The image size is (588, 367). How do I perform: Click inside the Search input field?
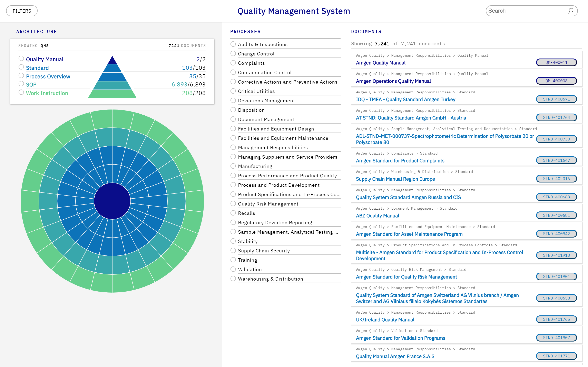point(522,11)
